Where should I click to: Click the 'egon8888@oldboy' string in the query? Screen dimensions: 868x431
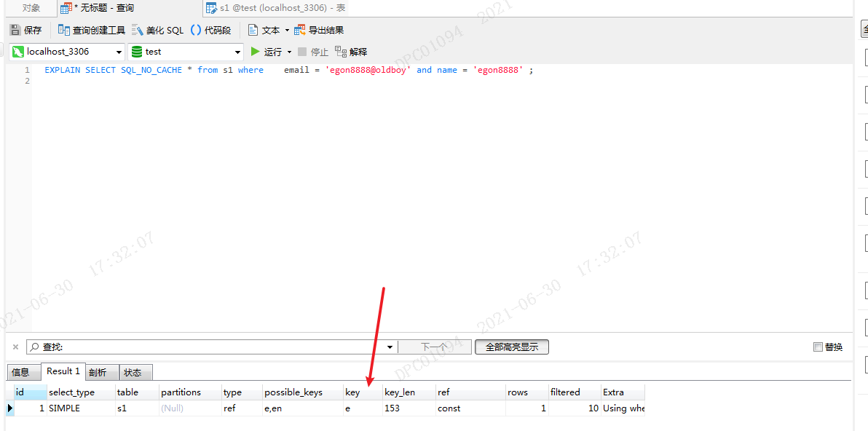click(368, 71)
